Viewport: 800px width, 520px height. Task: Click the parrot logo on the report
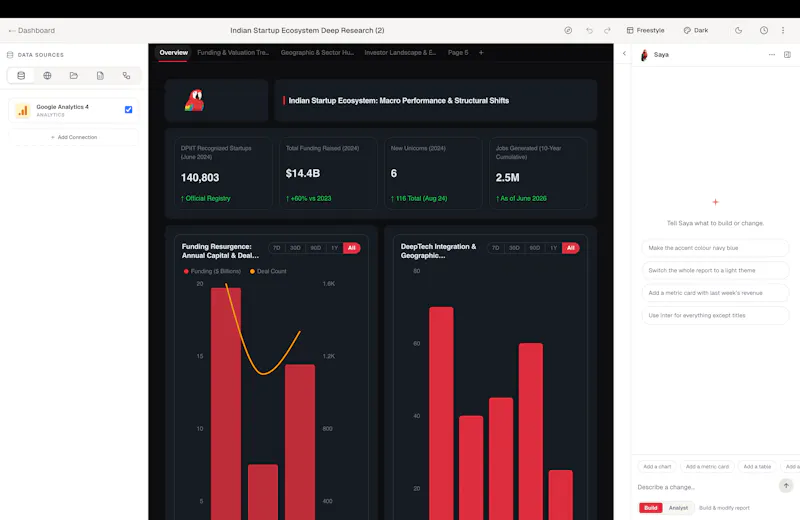(x=194, y=101)
